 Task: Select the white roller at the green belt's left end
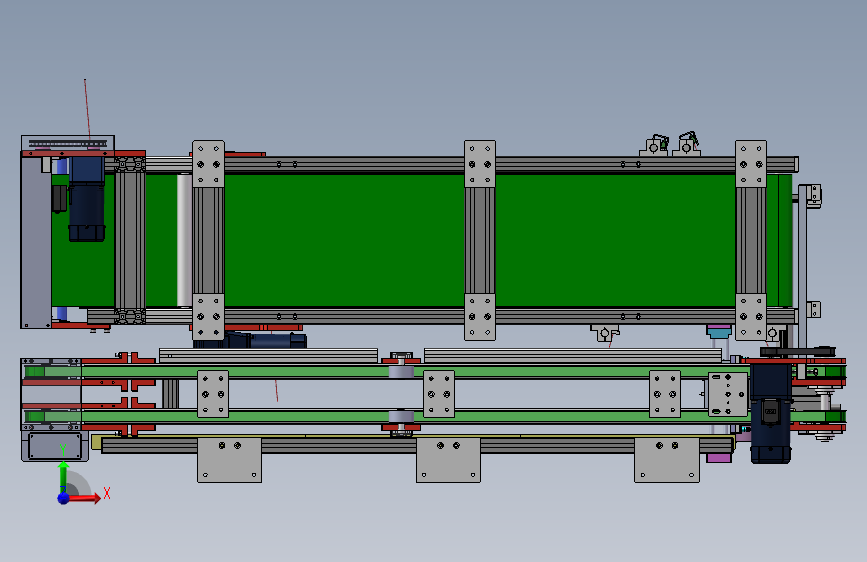click(184, 240)
